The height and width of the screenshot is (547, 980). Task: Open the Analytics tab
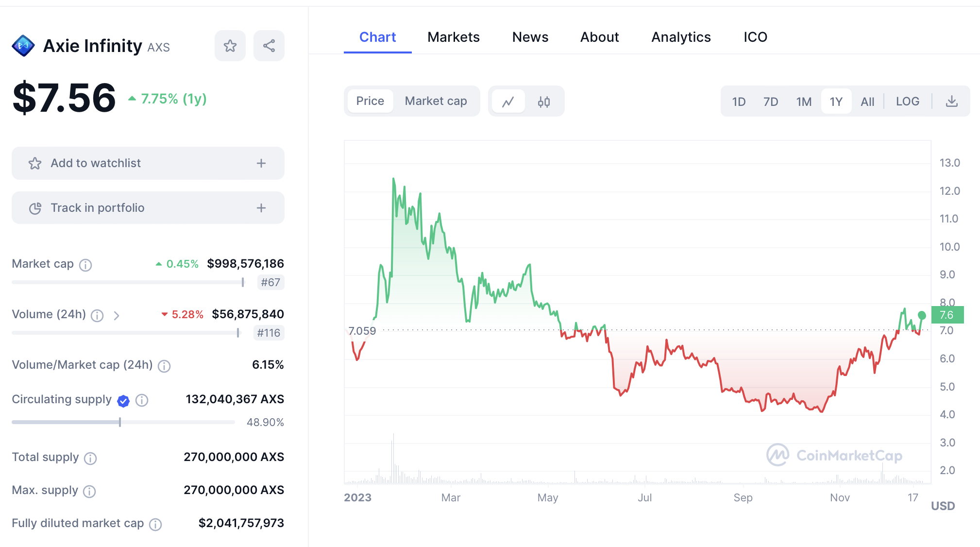point(681,37)
